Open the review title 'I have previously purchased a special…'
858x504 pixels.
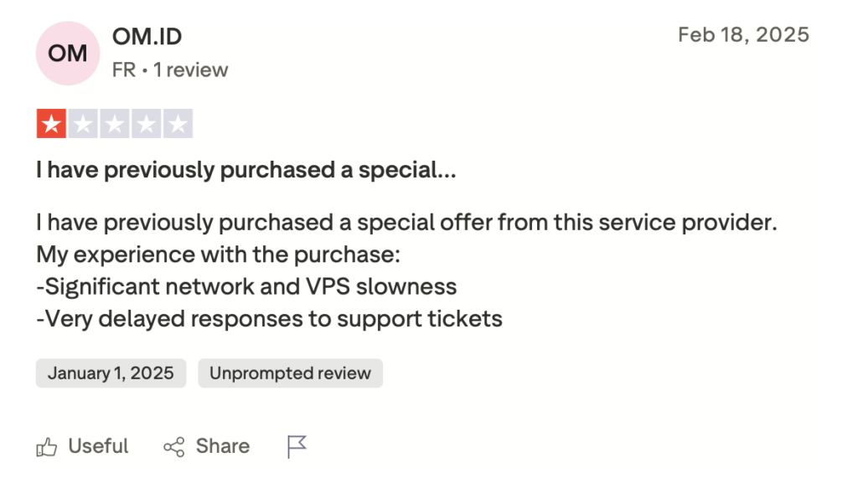tap(246, 170)
